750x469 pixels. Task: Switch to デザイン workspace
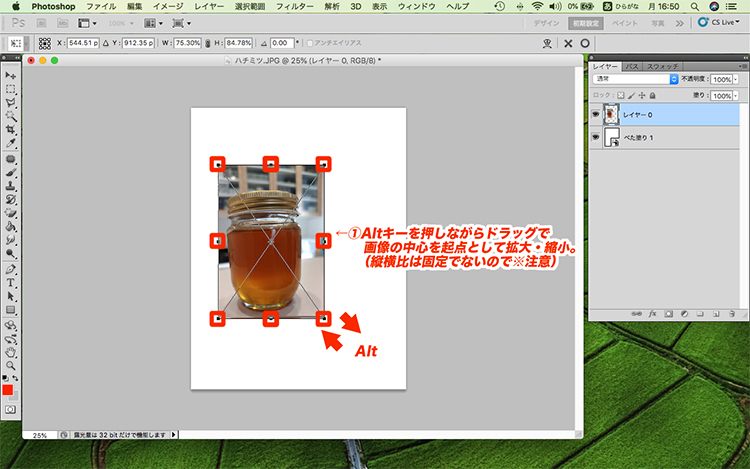(546, 23)
